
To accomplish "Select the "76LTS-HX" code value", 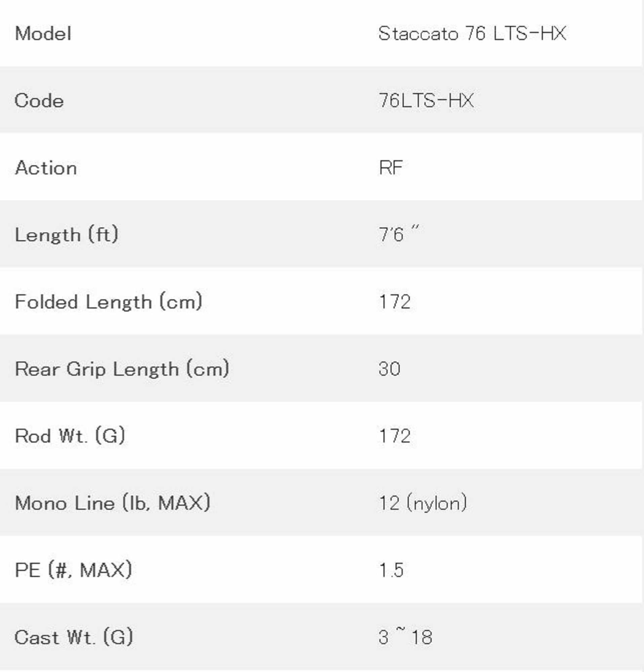I will pos(426,101).
